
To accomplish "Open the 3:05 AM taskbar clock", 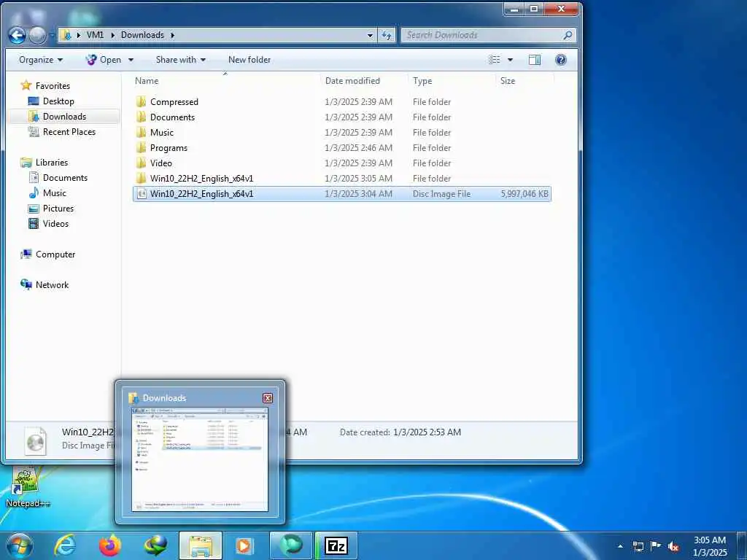I will (x=710, y=546).
